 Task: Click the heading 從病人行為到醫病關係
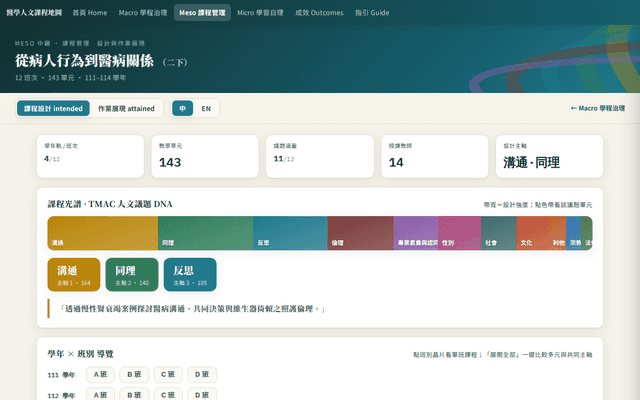(84, 61)
